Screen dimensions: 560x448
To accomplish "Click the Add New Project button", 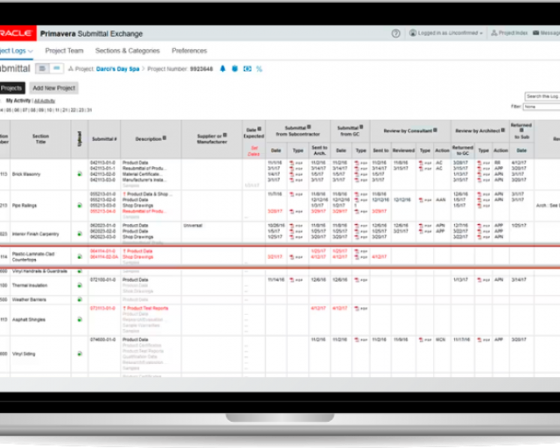I will (x=54, y=88).
